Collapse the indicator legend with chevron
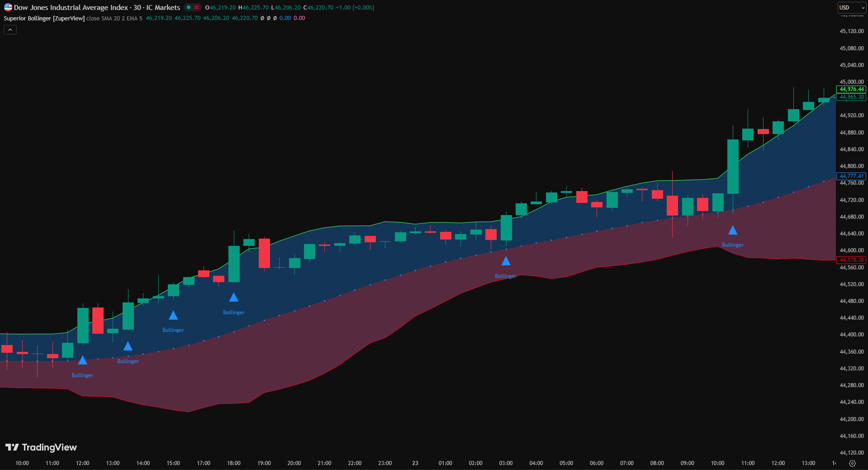Screen dimensions: 868x470 10,30
